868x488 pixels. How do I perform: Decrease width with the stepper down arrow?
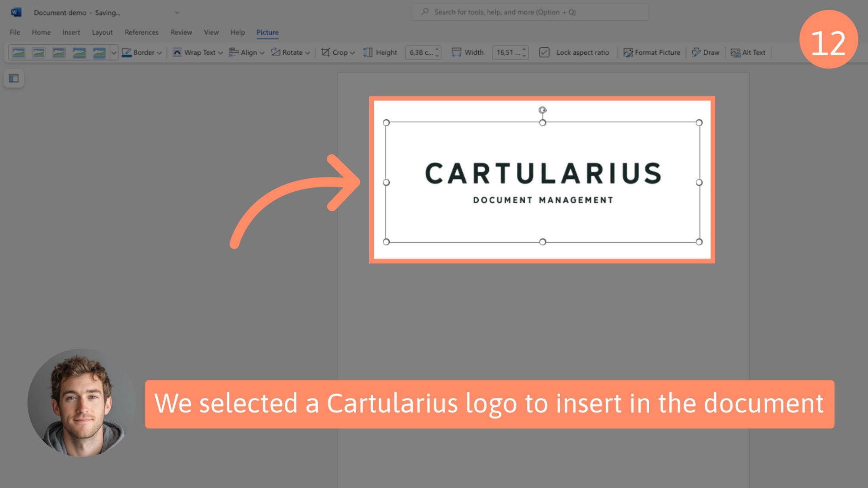point(524,56)
